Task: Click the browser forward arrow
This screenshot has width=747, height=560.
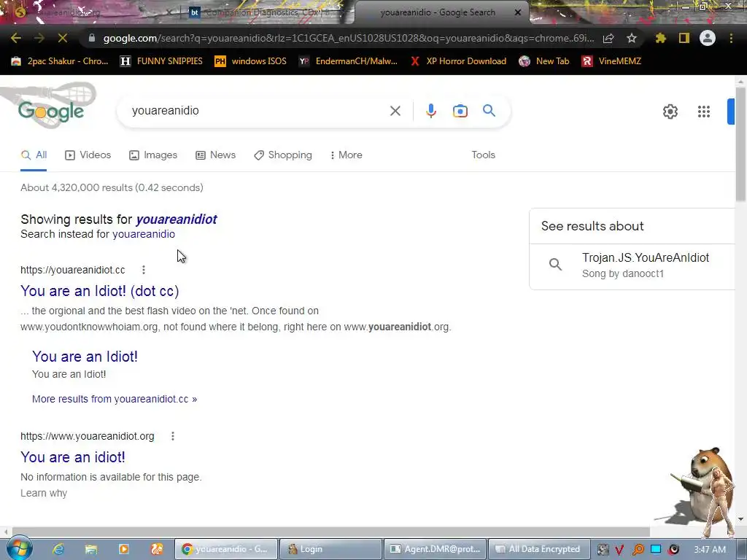Action: 39,38
